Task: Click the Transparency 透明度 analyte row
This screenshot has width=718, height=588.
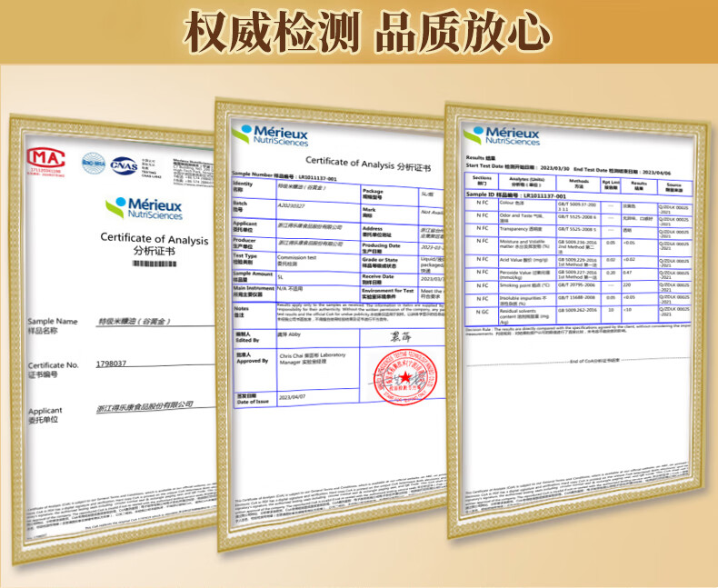Action: pyautogui.click(x=578, y=231)
